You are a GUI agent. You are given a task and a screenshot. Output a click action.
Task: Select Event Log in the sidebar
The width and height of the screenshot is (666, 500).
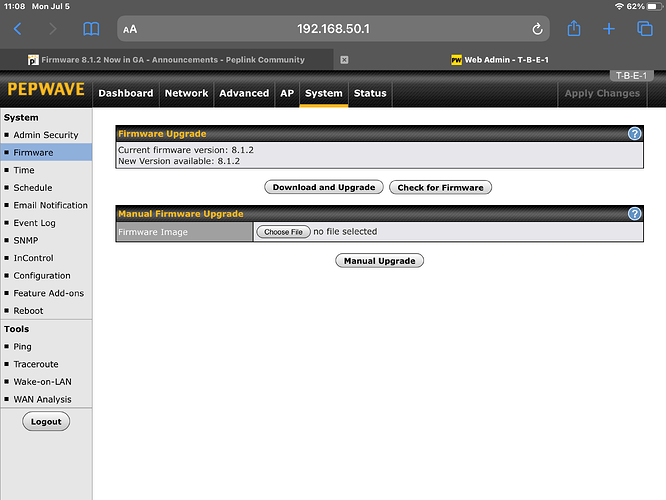click(x=34, y=223)
